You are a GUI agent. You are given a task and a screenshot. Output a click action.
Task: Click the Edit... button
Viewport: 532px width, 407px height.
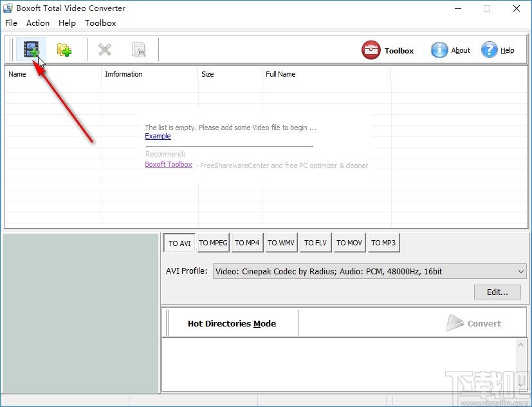497,292
